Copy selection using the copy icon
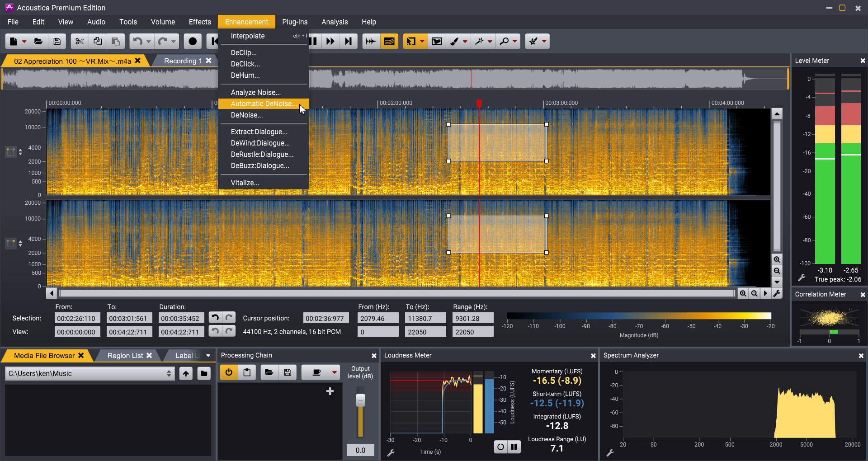Image resolution: width=868 pixels, height=461 pixels. 98,41
